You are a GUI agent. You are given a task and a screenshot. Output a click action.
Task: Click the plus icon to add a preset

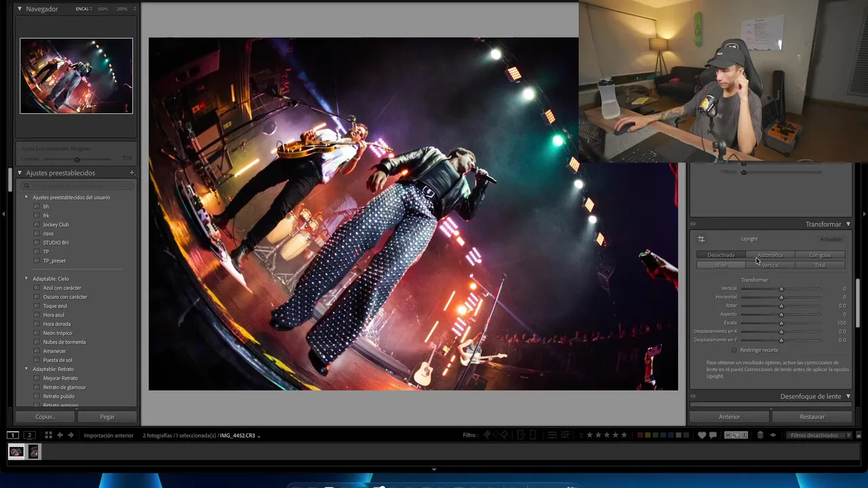132,173
